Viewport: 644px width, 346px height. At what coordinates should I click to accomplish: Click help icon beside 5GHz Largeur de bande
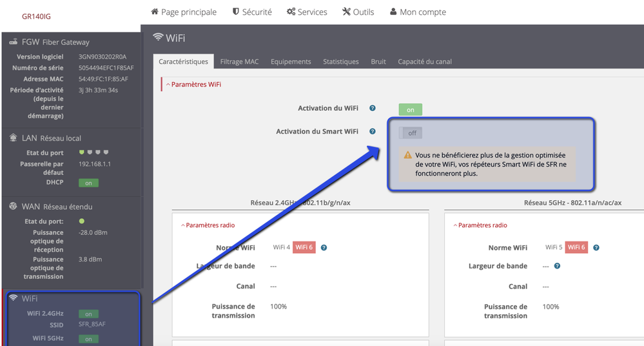pyautogui.click(x=557, y=266)
